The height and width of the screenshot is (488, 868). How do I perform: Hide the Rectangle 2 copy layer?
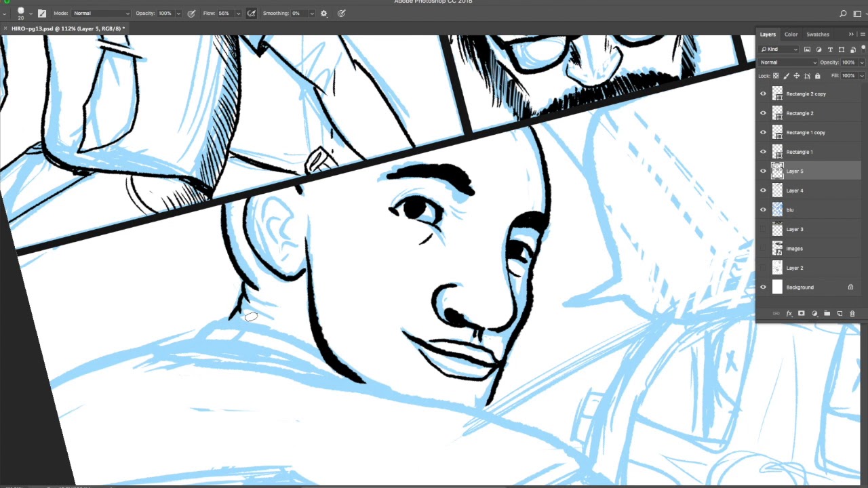(763, 94)
